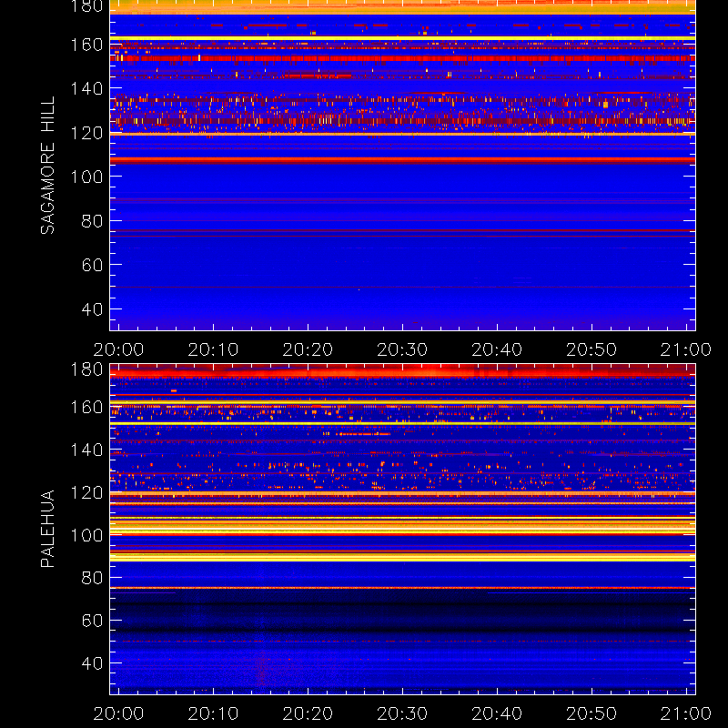Pick the 180 label on Palehua axis
This screenshot has height=728, width=728.
pos(86,369)
